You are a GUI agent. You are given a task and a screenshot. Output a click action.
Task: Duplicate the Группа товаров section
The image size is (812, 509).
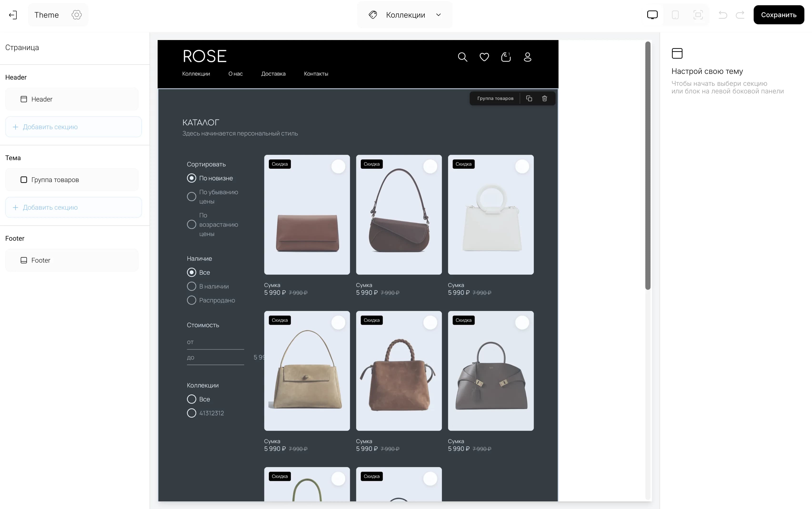pos(529,98)
